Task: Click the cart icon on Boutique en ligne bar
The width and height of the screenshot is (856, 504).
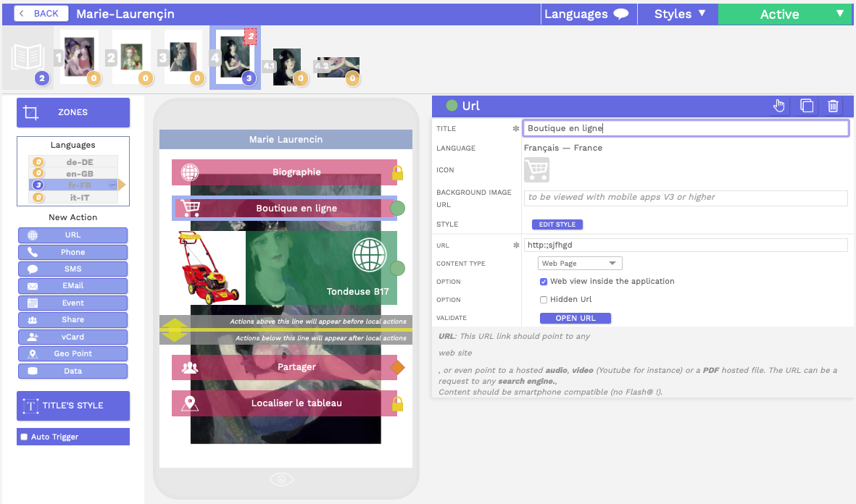Action: coord(191,208)
